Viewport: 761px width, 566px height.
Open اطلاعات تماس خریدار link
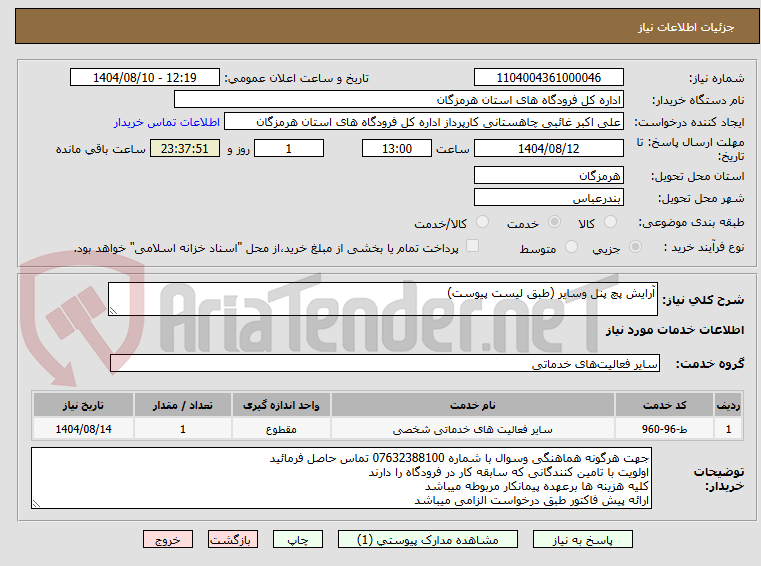pyautogui.click(x=166, y=122)
